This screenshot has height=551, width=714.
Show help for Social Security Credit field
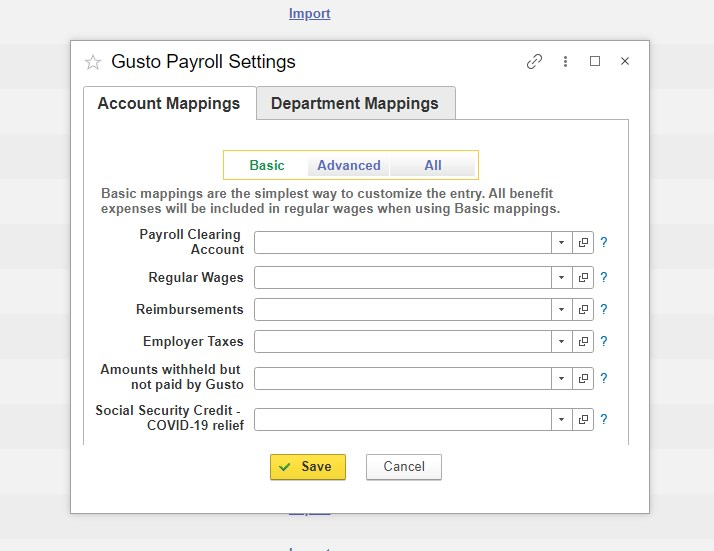point(603,419)
